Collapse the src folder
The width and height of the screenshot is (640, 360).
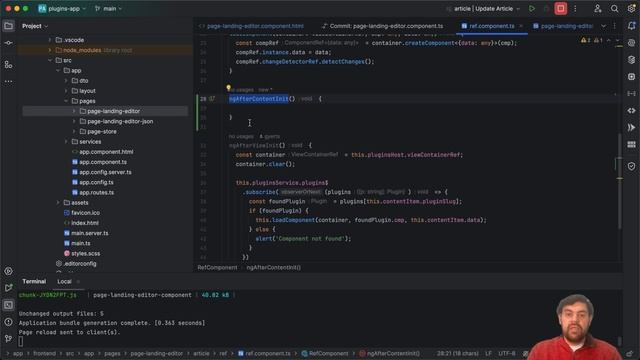pyautogui.click(x=50, y=60)
